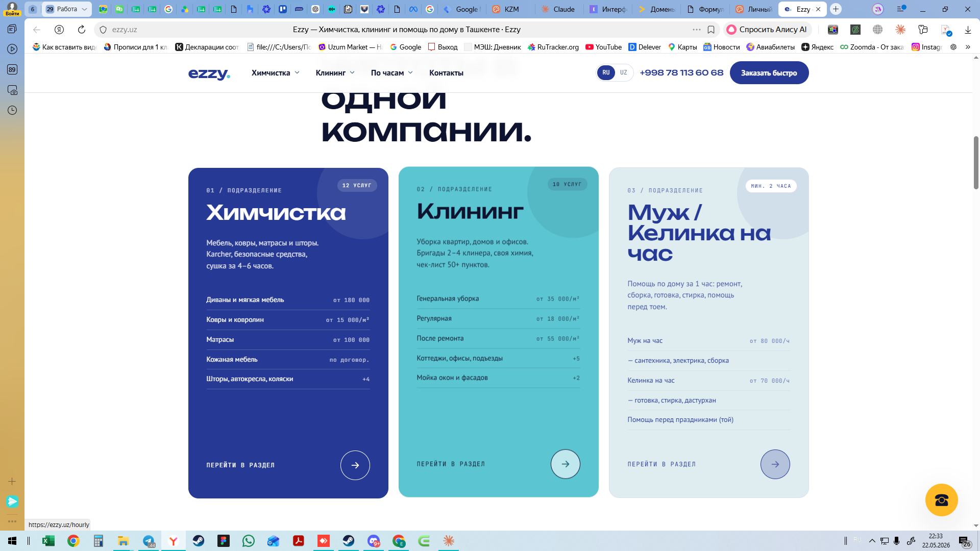Click the orange phone callback button
This screenshot has width=980, height=551.
pos(942,500)
